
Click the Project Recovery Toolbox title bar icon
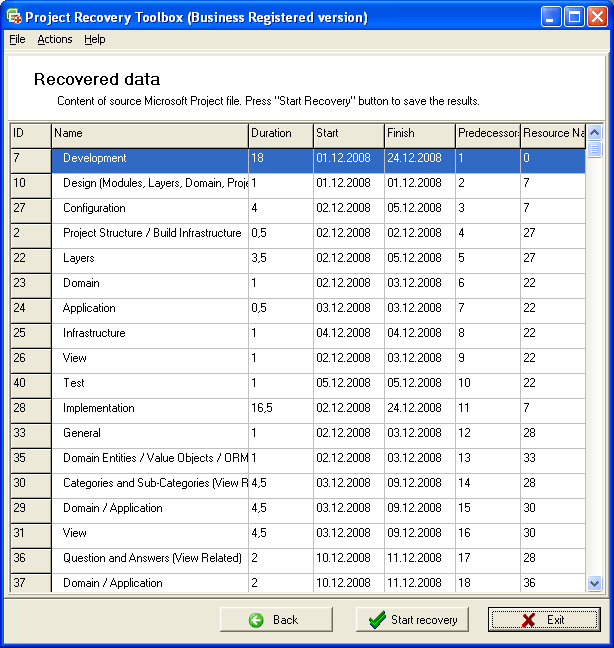[14, 17]
